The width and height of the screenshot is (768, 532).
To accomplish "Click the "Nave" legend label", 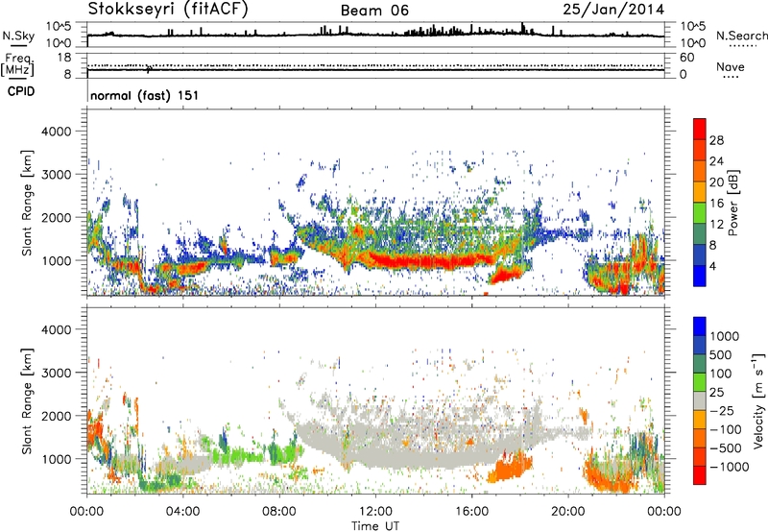I will pos(731,67).
